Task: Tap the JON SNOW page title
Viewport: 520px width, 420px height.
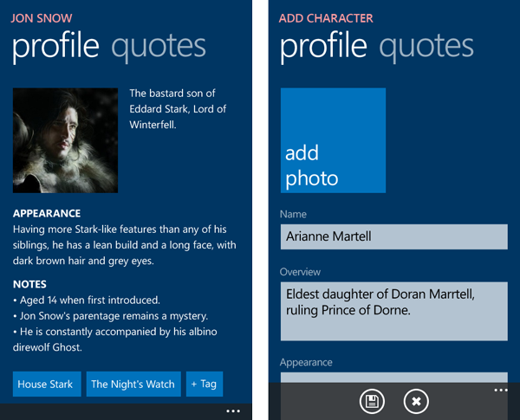Action: (x=42, y=18)
